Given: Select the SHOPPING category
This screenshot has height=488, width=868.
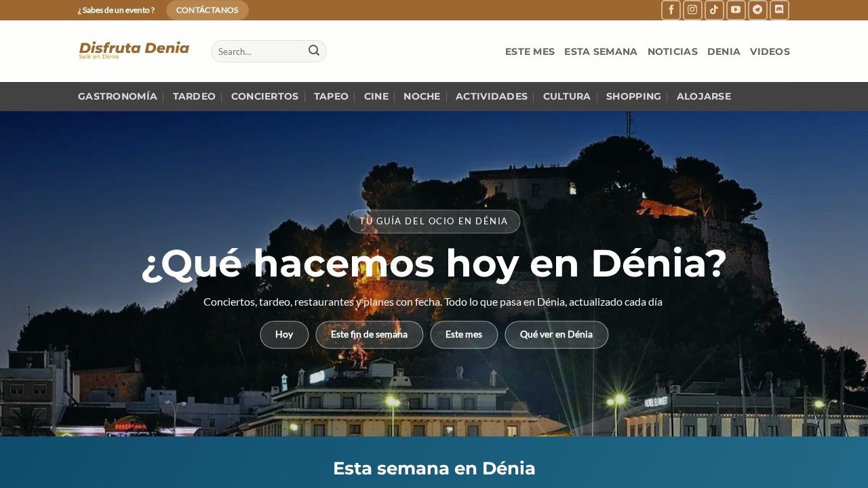Looking at the screenshot, I should point(633,96).
